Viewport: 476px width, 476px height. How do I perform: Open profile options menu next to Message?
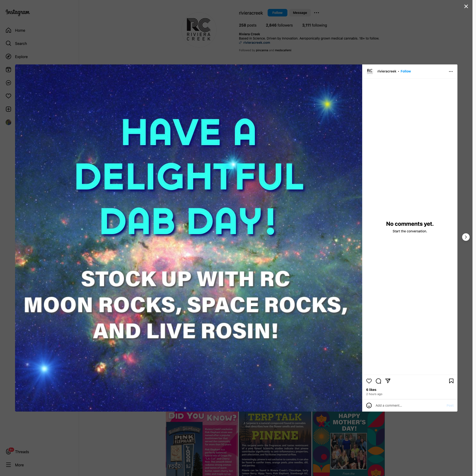tap(316, 13)
